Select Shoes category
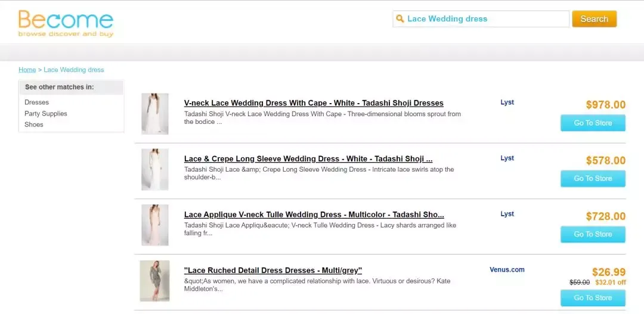Image resolution: width=644 pixels, height=314 pixels. pos(33,125)
